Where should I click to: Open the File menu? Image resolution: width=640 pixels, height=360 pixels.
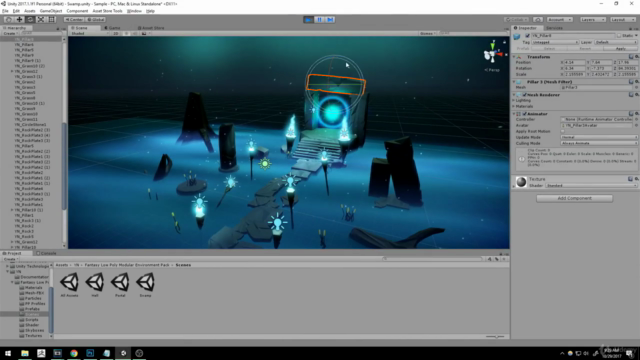(x=5, y=11)
